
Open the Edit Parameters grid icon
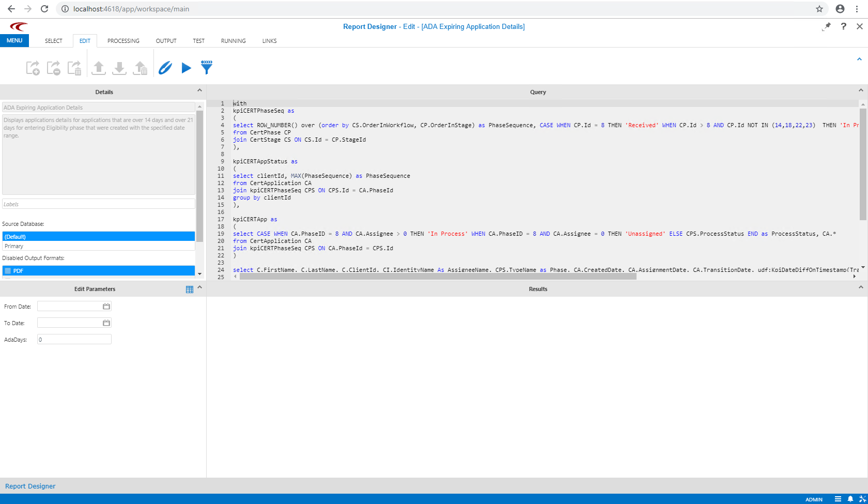[x=189, y=289]
